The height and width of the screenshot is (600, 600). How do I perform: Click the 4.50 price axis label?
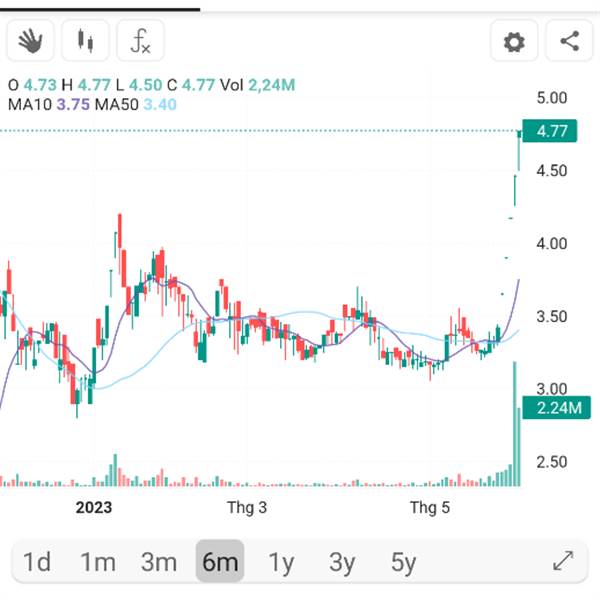tap(551, 171)
